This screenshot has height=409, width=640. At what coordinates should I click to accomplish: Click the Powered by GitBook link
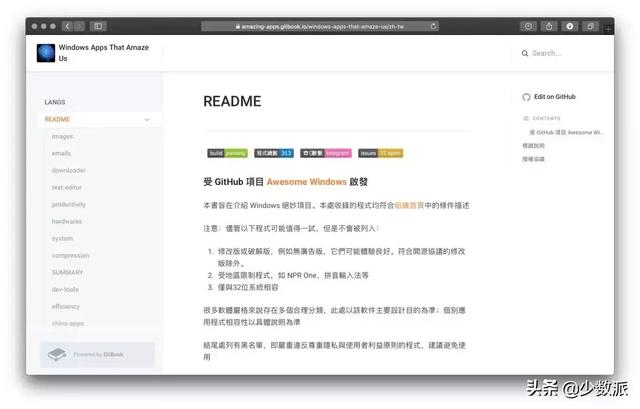98,354
